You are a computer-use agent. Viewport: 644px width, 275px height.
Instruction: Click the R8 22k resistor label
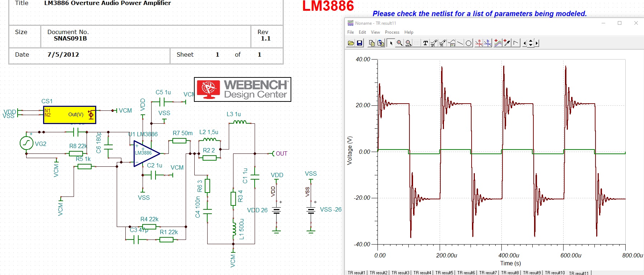coord(78,146)
